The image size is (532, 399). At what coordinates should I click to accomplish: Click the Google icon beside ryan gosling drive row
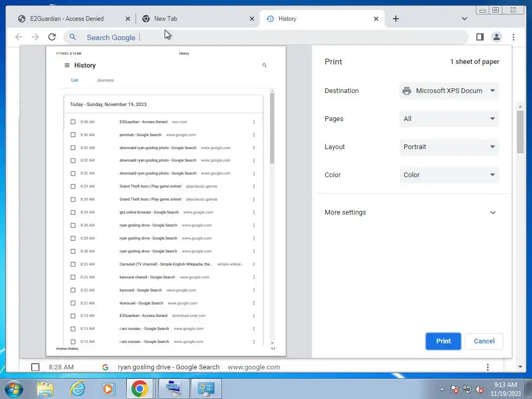pyautogui.click(x=105, y=367)
